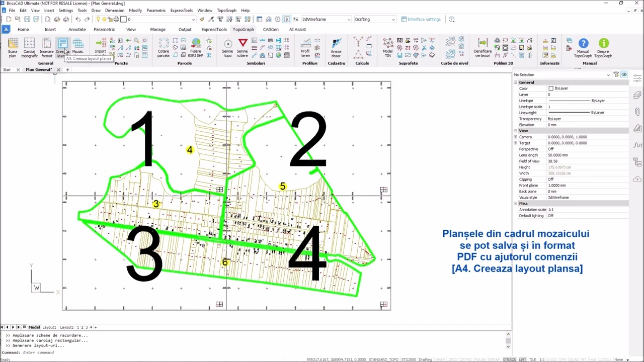Toggle ESNAP in the status bar

(x=495, y=359)
